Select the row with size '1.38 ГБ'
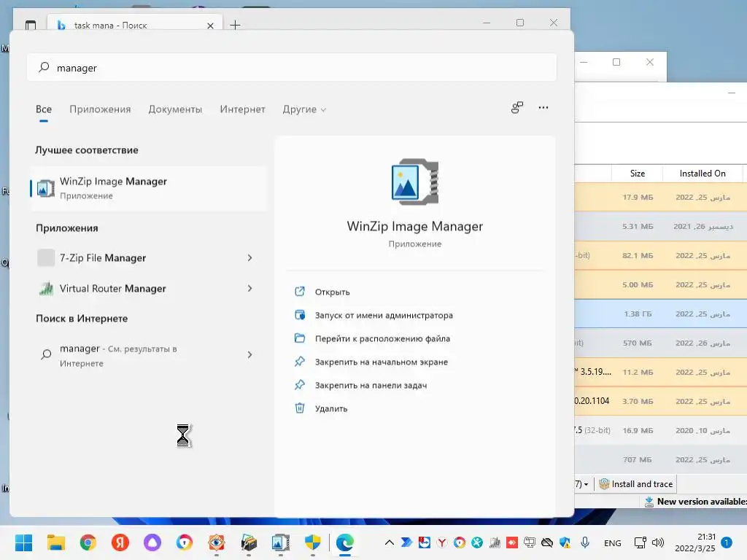 pos(661,314)
